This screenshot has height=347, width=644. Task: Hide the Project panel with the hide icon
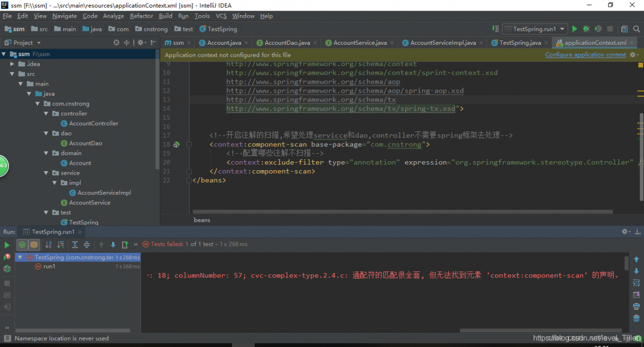pyautogui.click(x=153, y=43)
